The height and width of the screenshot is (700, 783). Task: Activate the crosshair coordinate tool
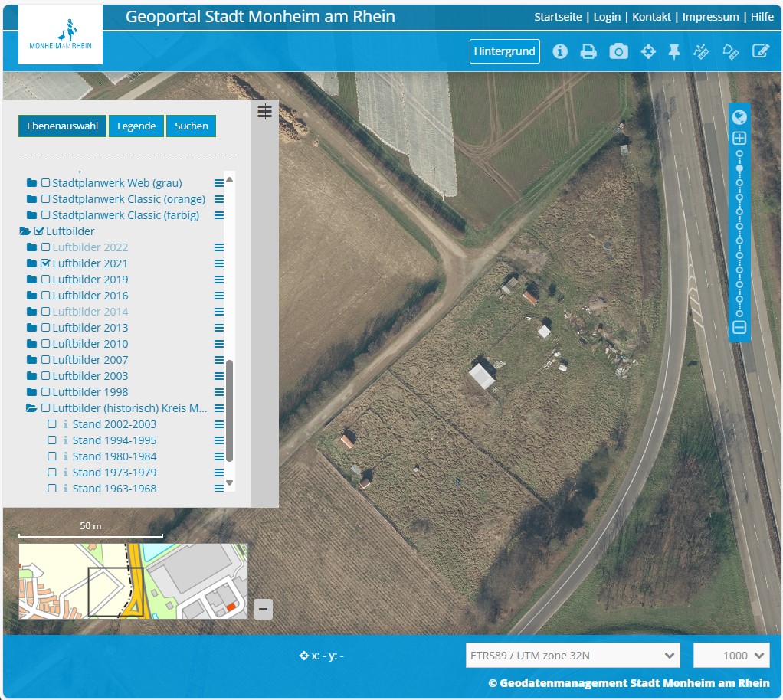tap(648, 51)
